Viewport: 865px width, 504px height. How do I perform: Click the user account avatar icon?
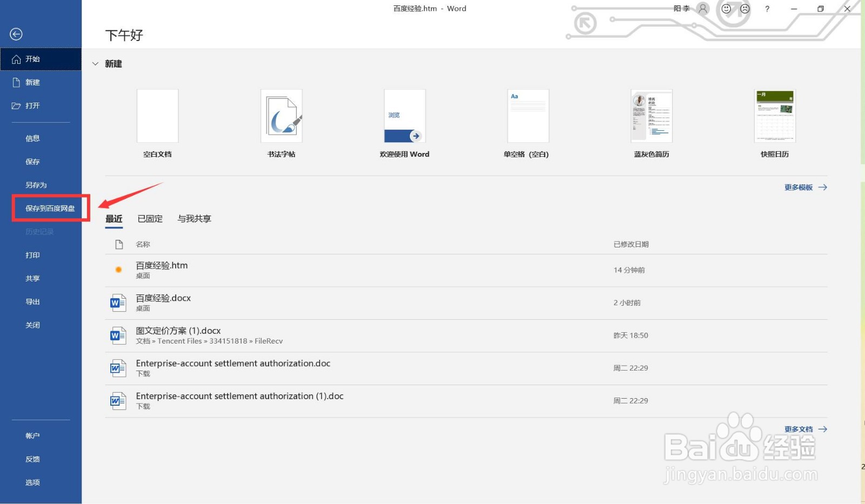703,9
